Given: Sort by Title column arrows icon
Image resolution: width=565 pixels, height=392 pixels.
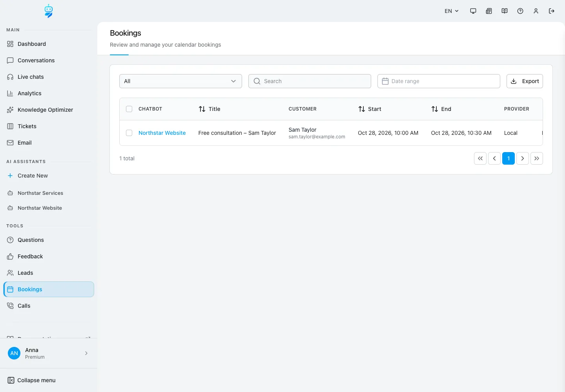Looking at the screenshot, I should [202, 109].
